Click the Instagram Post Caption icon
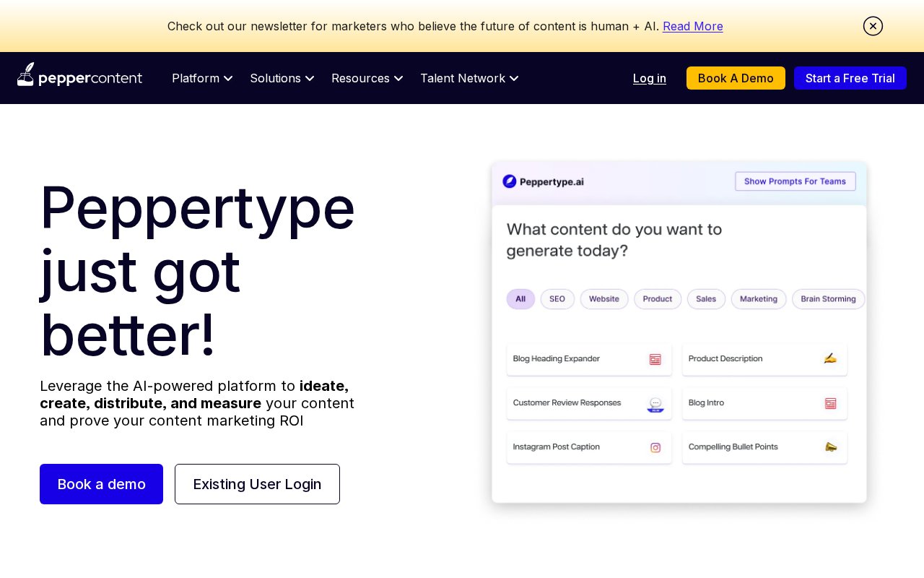The height and width of the screenshot is (578, 924). pyautogui.click(x=655, y=447)
